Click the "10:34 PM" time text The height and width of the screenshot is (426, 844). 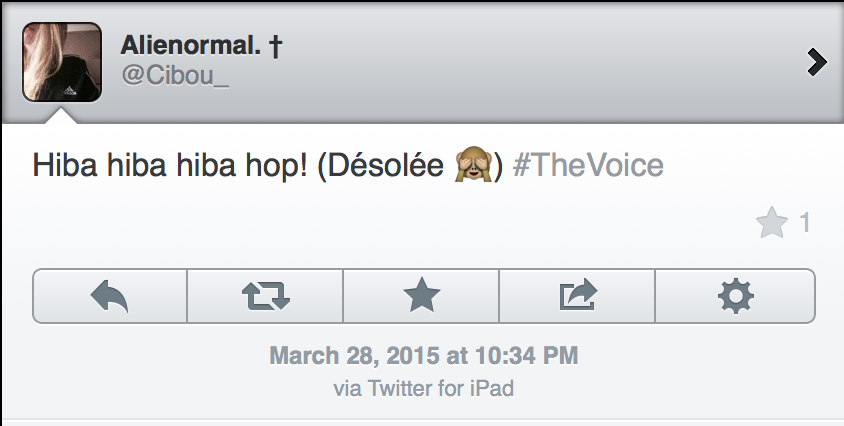532,356
